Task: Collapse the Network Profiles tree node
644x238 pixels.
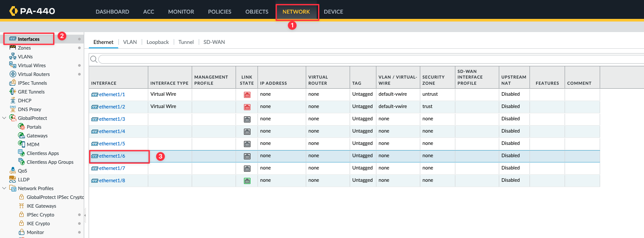Action: tap(4, 188)
